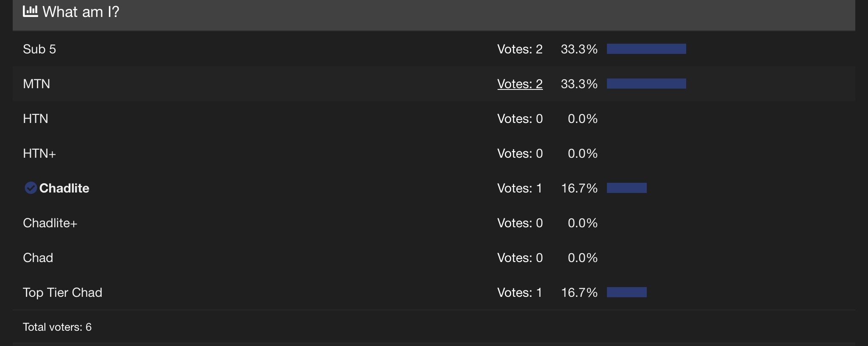The height and width of the screenshot is (346, 868).
Task: Select the HTN poll option
Action: pos(36,119)
